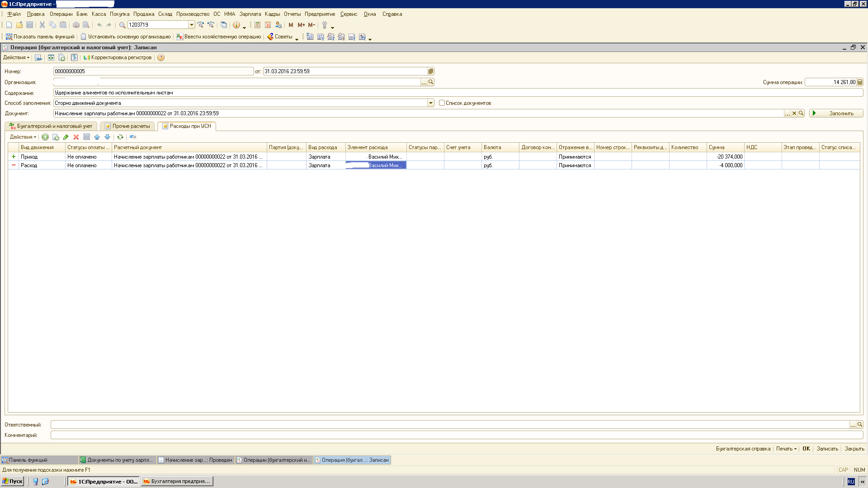Click Ввести хозяйственную операцию
Image resolution: width=868 pixels, height=488 pixels.
tap(219, 37)
